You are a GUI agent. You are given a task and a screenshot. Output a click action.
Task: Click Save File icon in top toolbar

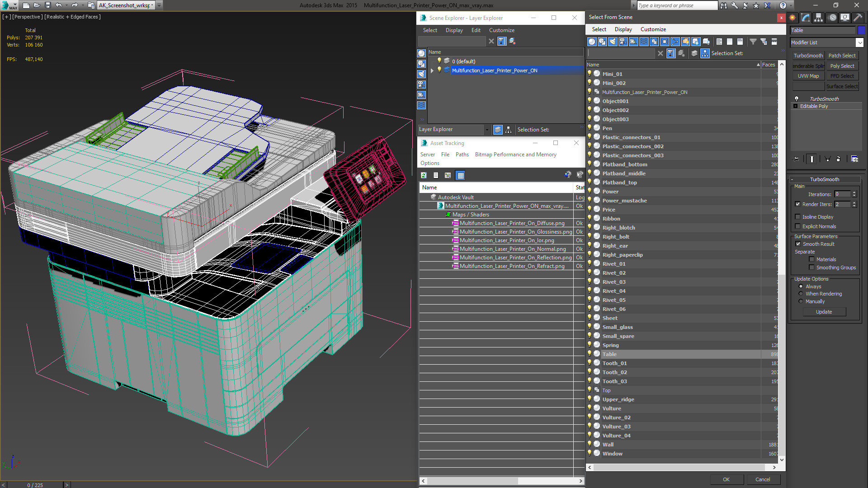click(48, 5)
